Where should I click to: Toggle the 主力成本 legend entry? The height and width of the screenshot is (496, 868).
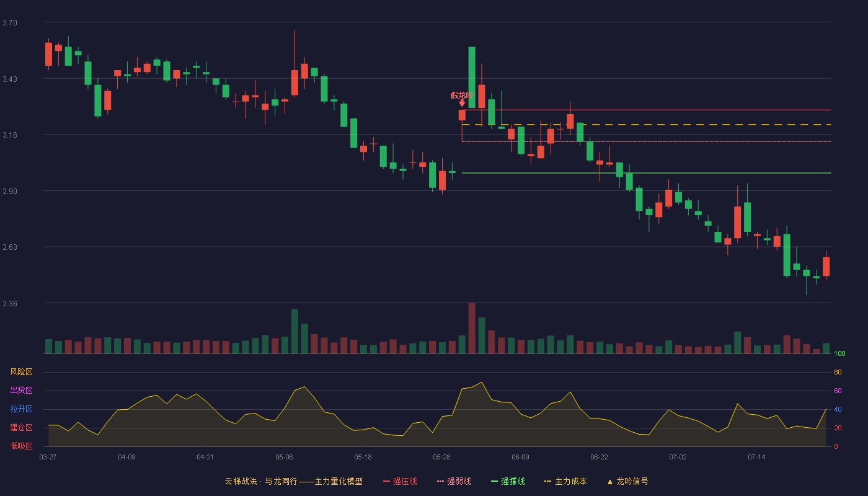point(565,481)
